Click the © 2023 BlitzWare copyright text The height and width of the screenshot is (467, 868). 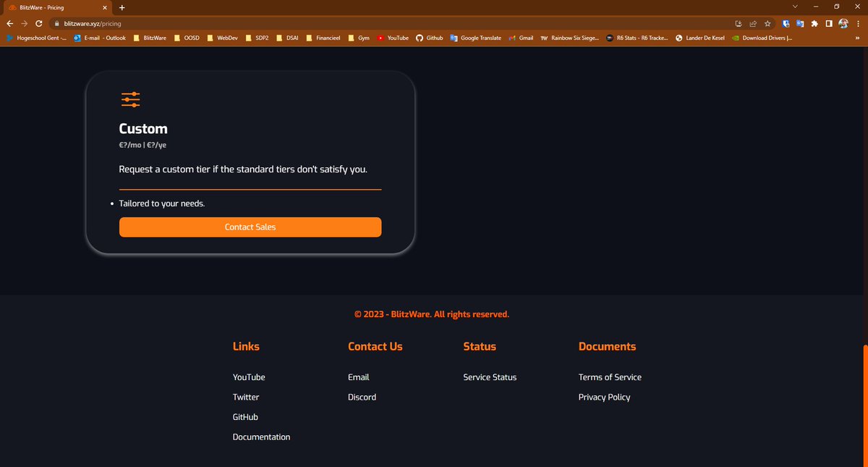(432, 314)
